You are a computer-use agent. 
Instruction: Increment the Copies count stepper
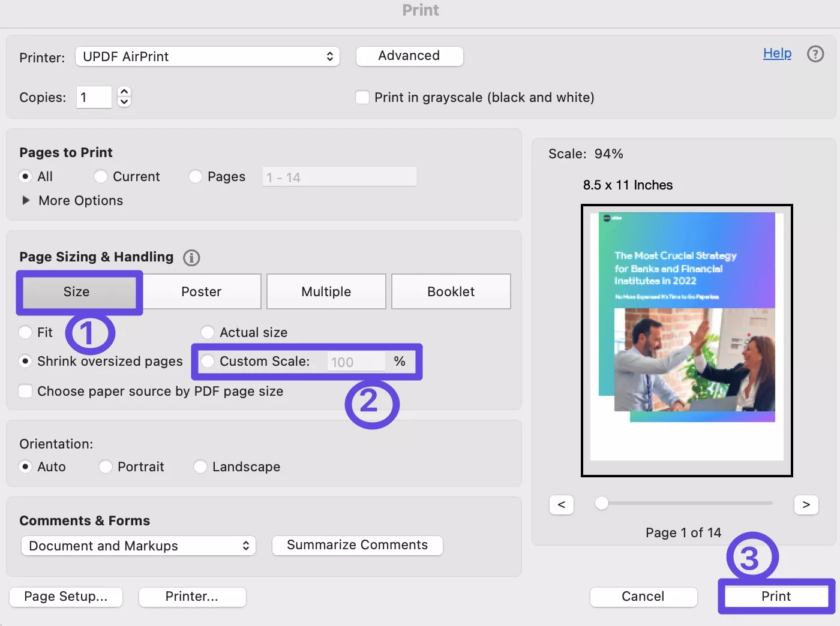click(x=124, y=92)
